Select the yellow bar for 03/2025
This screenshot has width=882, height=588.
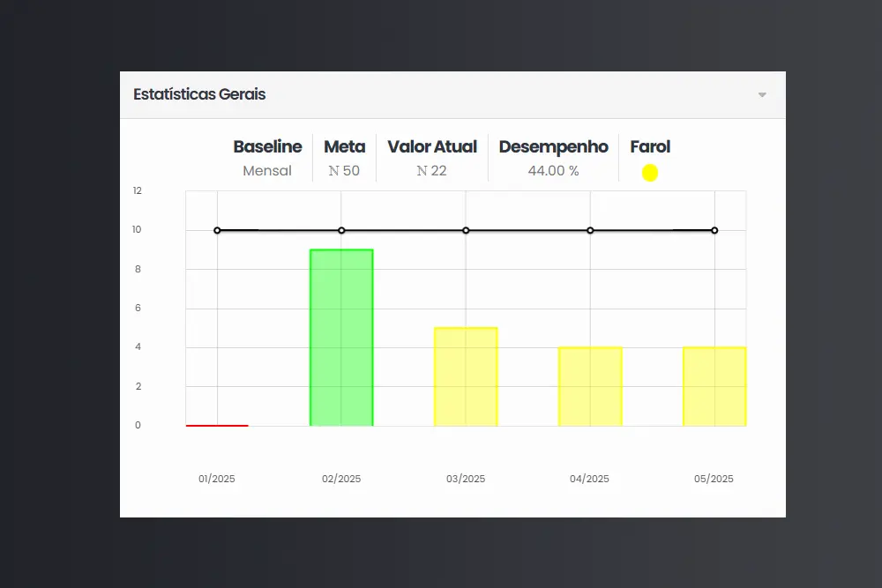tap(466, 376)
